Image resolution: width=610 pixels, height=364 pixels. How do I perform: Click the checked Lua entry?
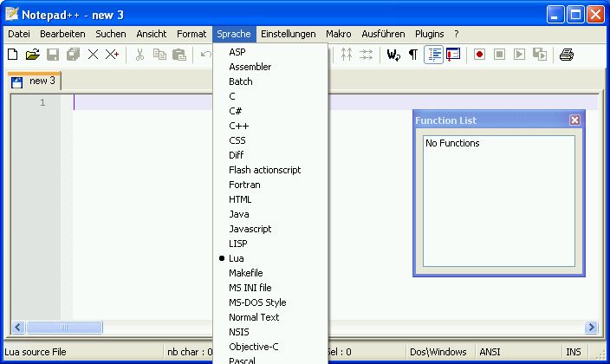pyautogui.click(x=270, y=258)
